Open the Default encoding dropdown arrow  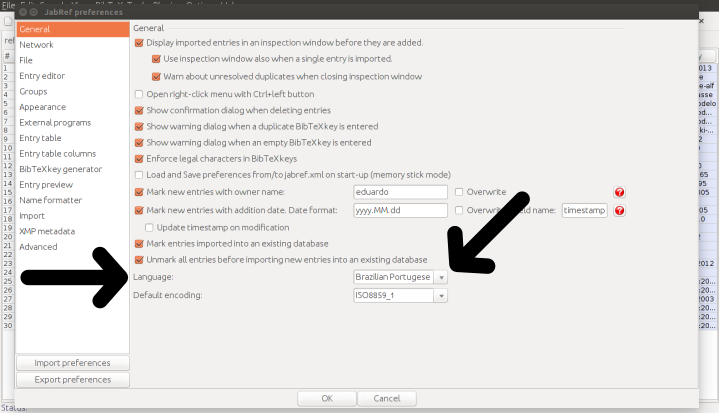tap(441, 296)
